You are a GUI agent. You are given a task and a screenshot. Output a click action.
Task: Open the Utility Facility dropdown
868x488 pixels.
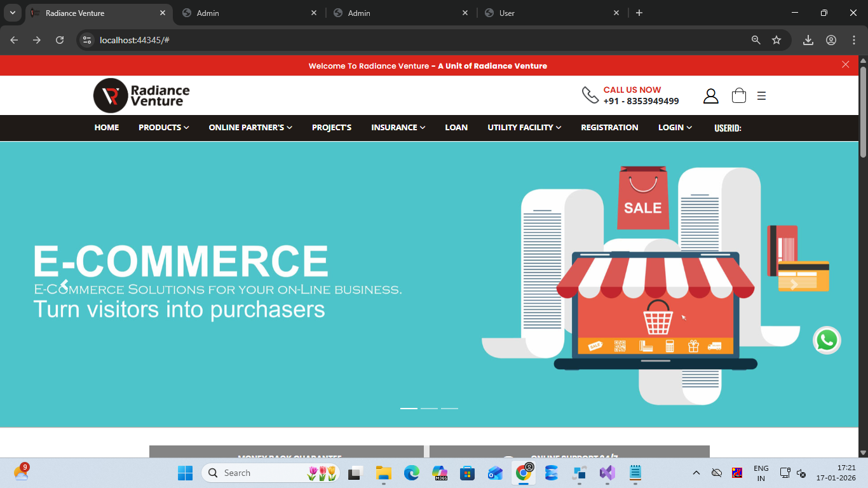click(524, 128)
